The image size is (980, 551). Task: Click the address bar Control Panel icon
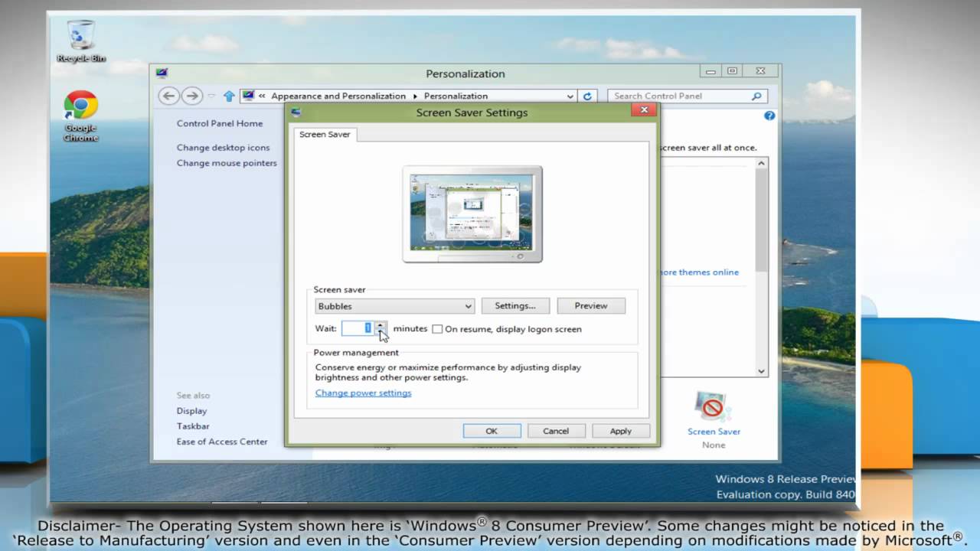[248, 96]
